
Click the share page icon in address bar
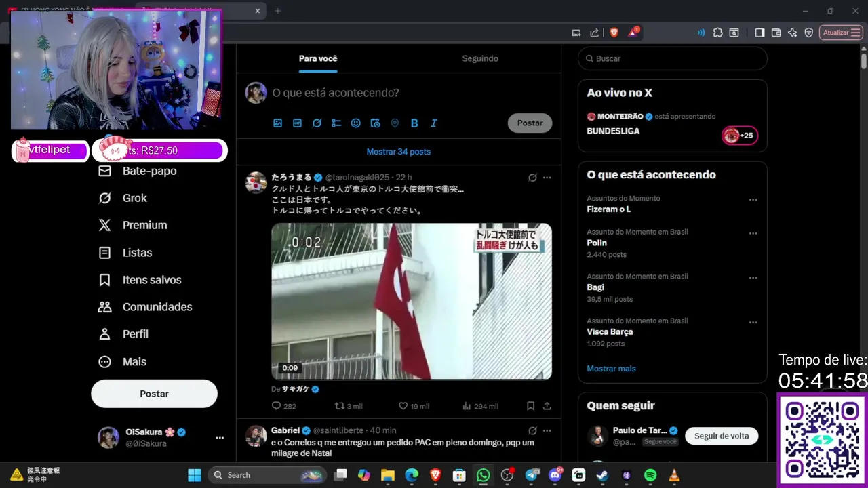click(x=595, y=32)
